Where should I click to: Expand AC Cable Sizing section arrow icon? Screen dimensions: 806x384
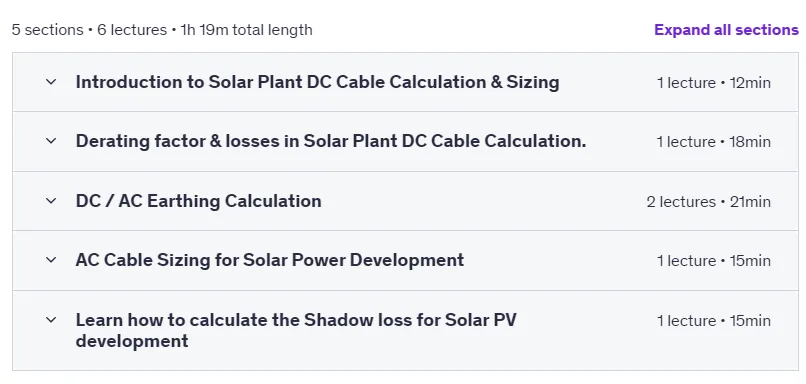tap(51, 260)
